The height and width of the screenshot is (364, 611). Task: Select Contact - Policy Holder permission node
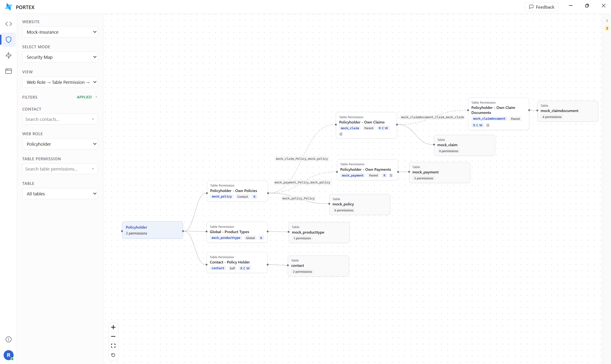[237, 262]
